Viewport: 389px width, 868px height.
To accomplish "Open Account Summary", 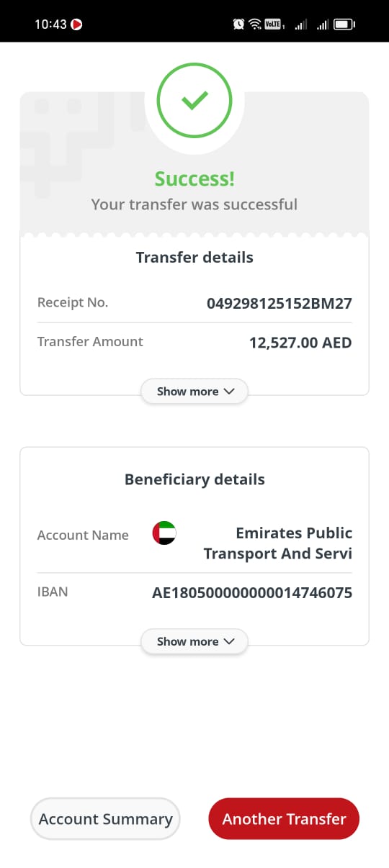I will (105, 819).
